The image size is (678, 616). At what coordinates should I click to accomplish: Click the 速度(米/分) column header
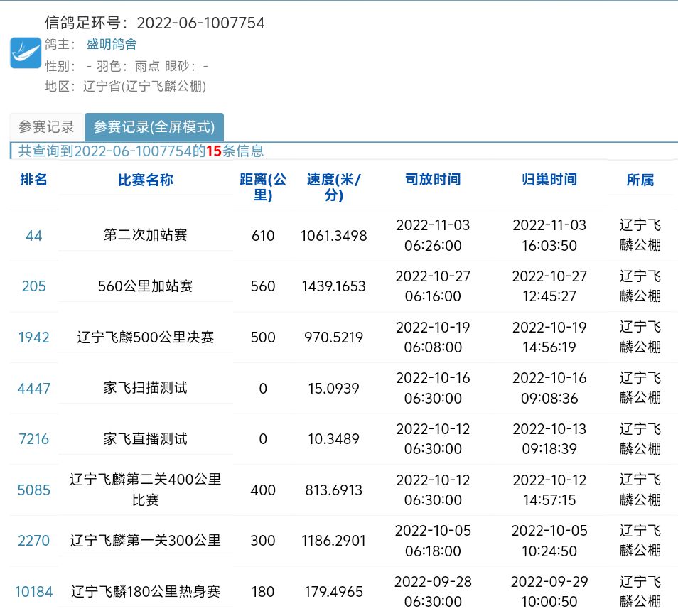pyautogui.click(x=333, y=187)
